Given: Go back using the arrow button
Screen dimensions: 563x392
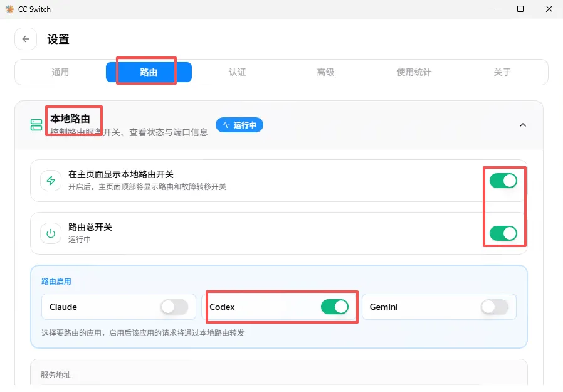Looking at the screenshot, I should click(x=26, y=39).
